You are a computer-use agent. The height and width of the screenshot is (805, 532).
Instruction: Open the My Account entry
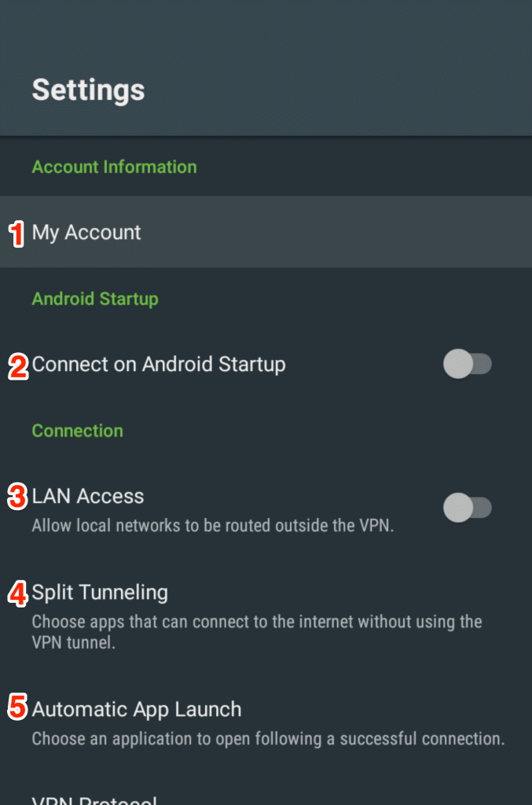(x=266, y=232)
